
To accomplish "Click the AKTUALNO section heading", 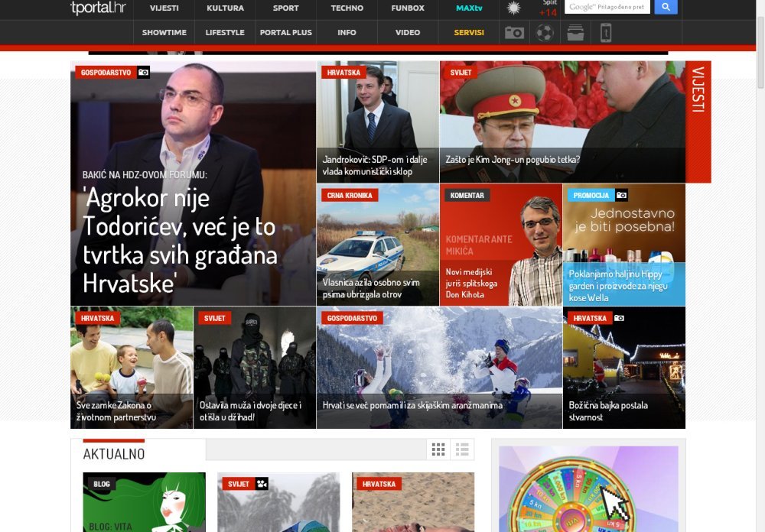I will 114,454.
